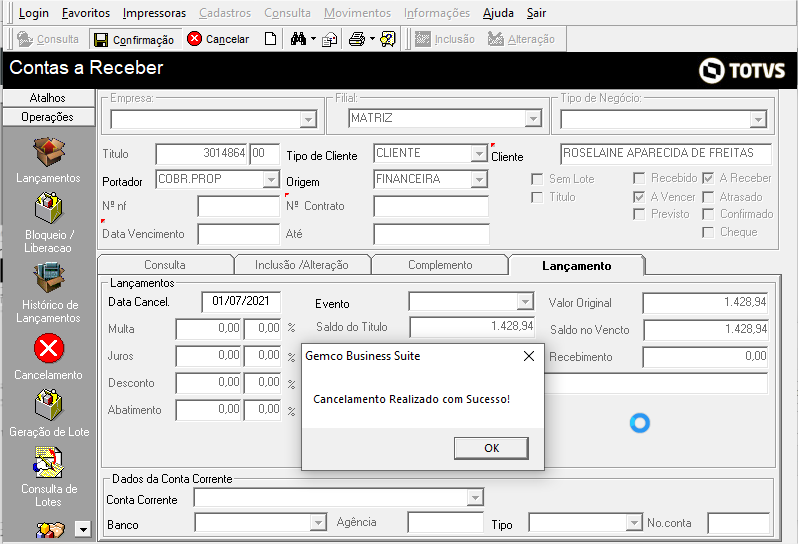This screenshot has height=544, width=798.
Task: Click the Titulo number field 3014864
Action: pyautogui.click(x=202, y=154)
